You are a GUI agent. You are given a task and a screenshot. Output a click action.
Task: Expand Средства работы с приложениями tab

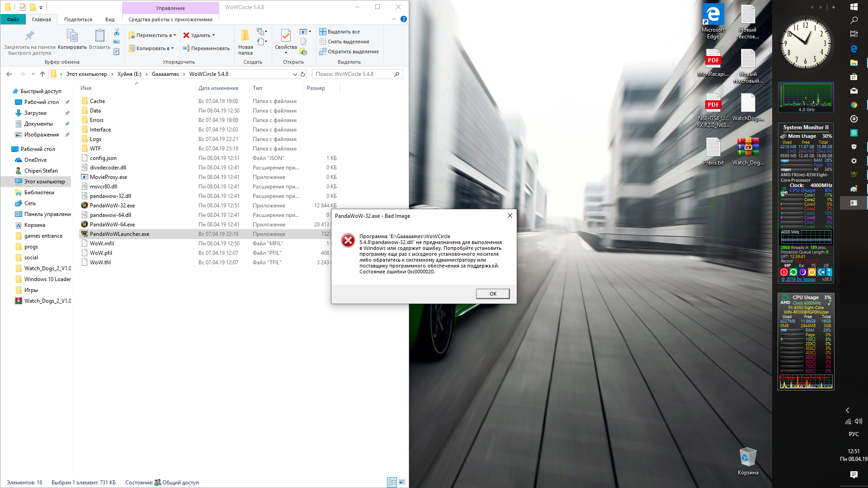pyautogui.click(x=170, y=20)
